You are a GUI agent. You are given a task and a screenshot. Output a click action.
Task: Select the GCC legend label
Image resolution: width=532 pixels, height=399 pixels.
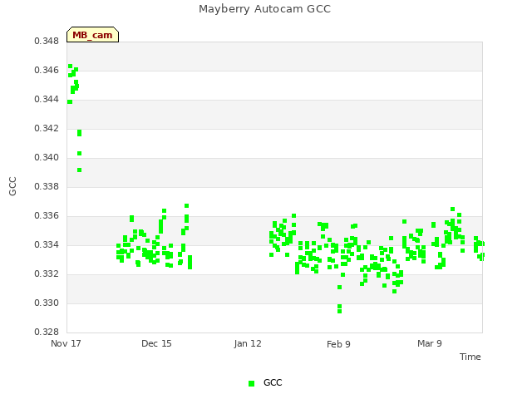[273, 382]
